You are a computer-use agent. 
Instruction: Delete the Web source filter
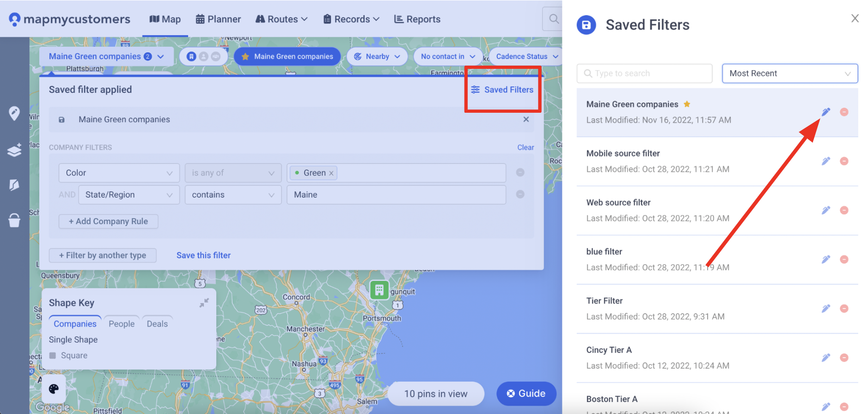[844, 210]
